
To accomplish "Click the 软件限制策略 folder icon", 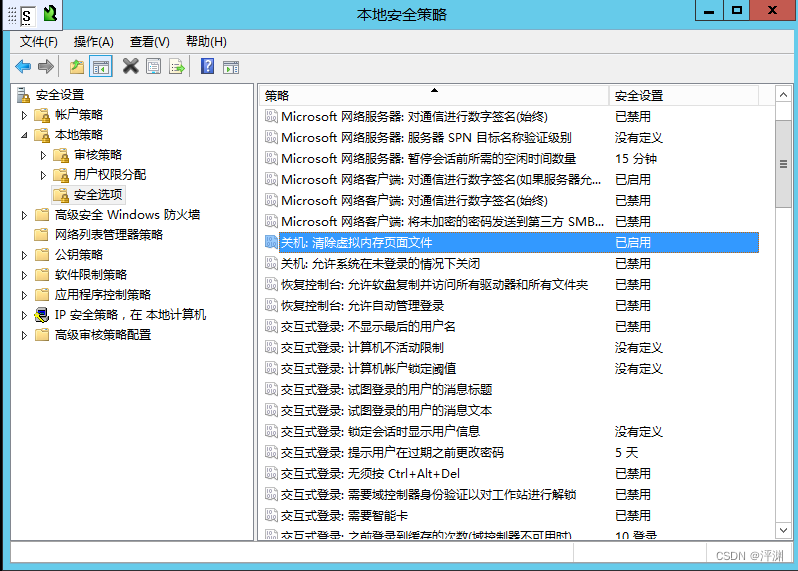I will (x=42, y=275).
